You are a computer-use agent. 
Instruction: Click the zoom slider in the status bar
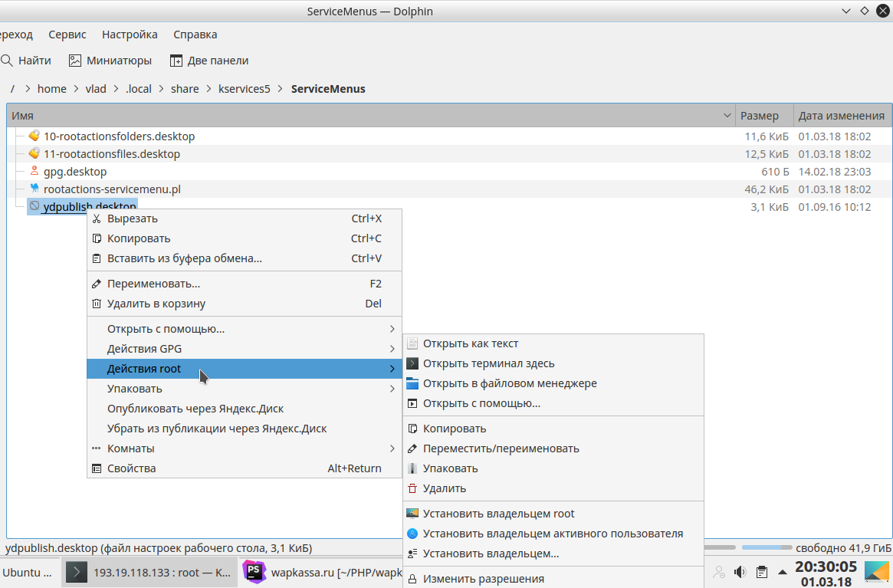(x=720, y=547)
